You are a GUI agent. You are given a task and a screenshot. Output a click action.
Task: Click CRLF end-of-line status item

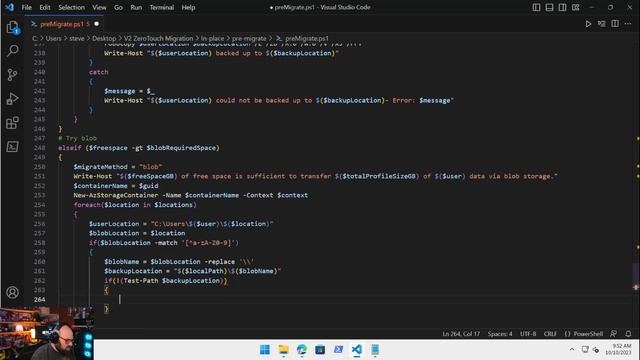pyautogui.click(x=550, y=334)
